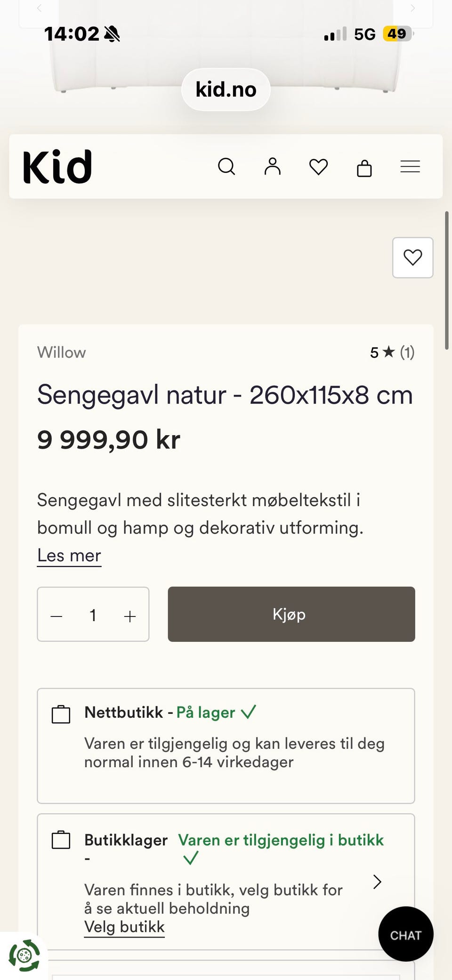Open the shopping bag icon

364,167
